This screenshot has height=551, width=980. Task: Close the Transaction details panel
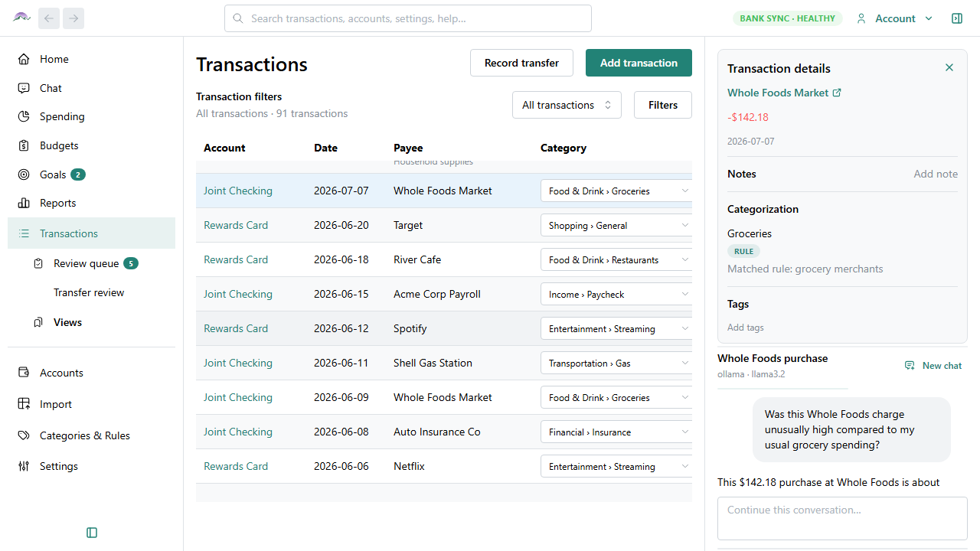[x=949, y=67]
